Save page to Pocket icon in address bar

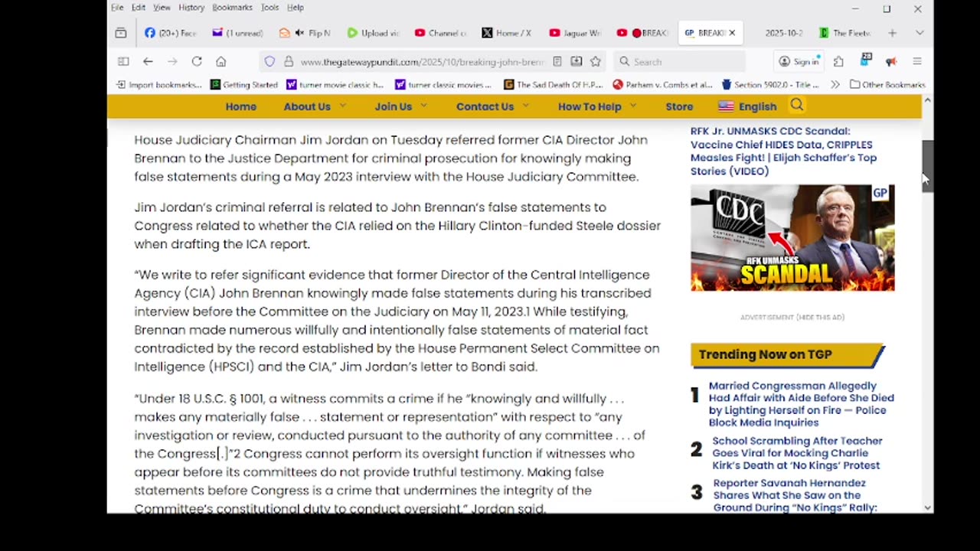pyautogui.click(x=576, y=61)
